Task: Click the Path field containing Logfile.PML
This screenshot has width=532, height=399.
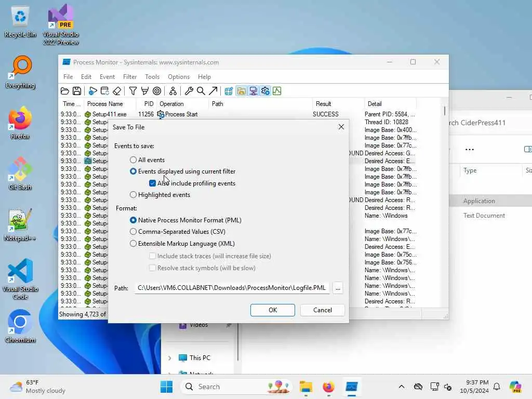Action: pos(232,288)
